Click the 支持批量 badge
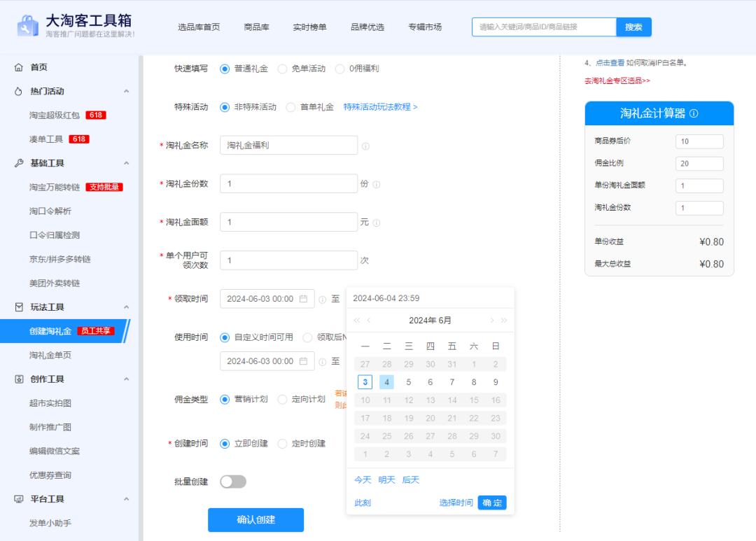 tap(104, 187)
